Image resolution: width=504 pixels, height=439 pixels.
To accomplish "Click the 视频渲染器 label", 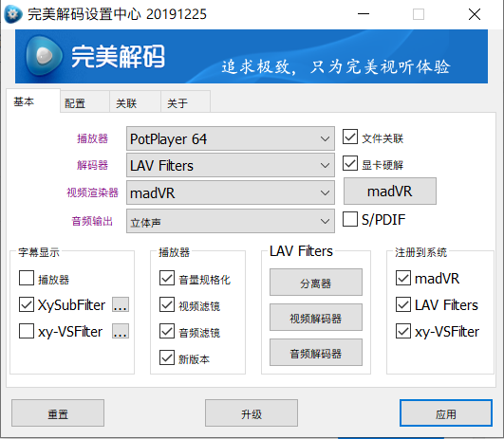I will pos(93,192).
